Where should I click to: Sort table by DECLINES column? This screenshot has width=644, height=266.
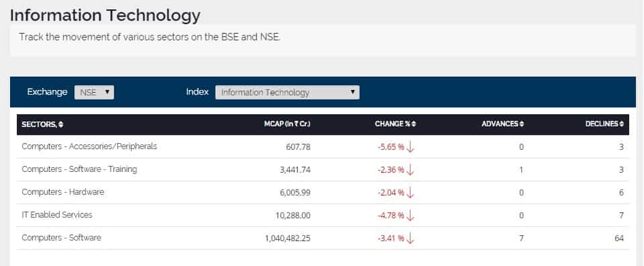click(x=604, y=124)
